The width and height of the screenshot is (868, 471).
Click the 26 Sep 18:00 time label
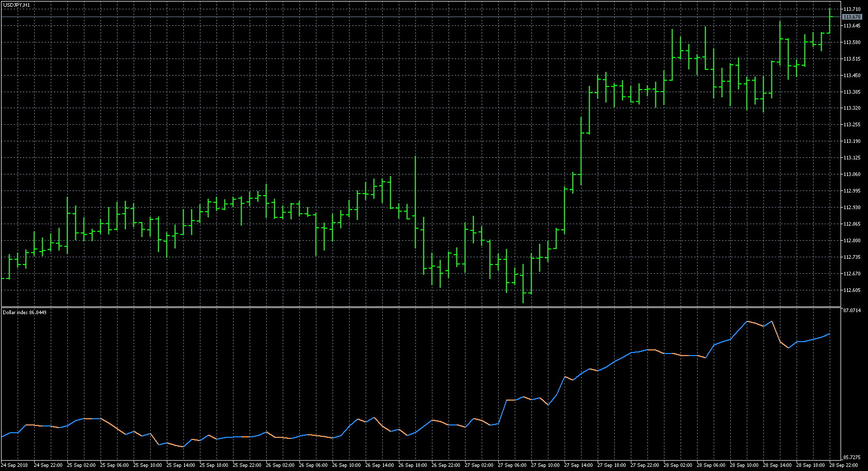[413, 465]
